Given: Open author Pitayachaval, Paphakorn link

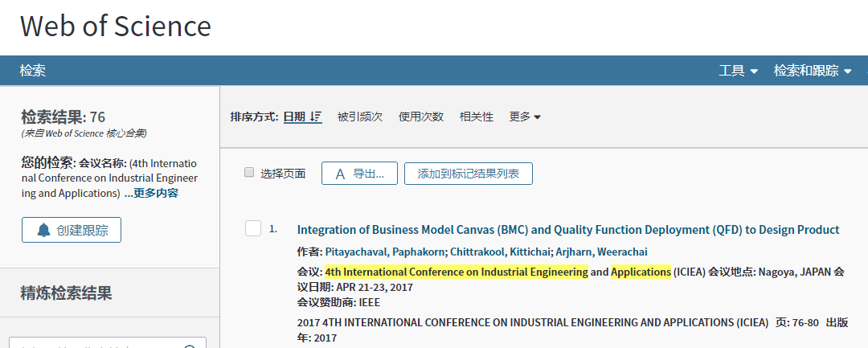Looking at the screenshot, I should (385, 252).
